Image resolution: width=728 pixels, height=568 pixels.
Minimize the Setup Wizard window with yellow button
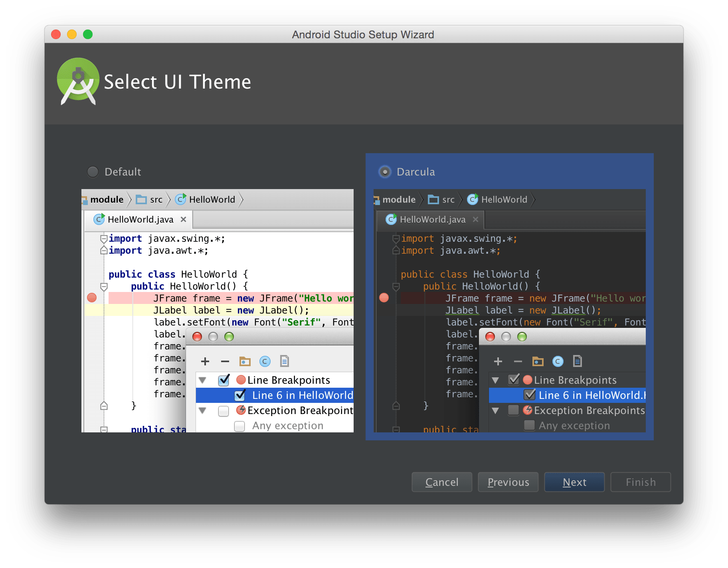tap(72, 34)
